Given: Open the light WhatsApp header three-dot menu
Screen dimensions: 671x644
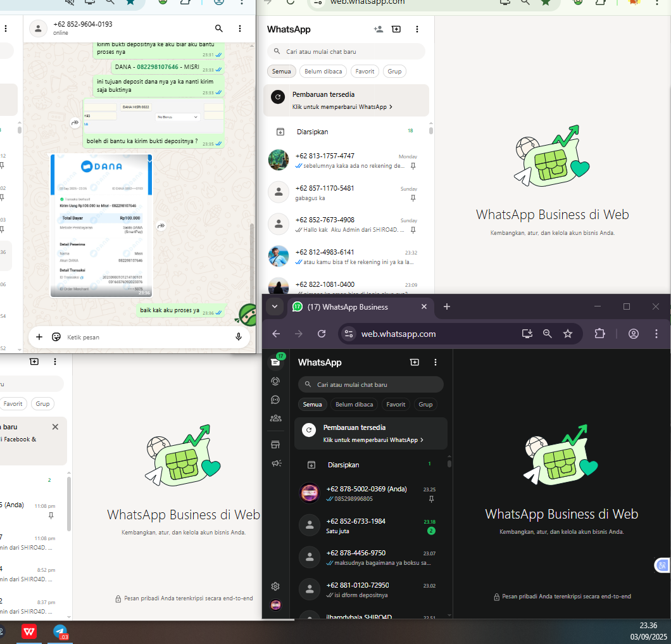Looking at the screenshot, I should (417, 29).
